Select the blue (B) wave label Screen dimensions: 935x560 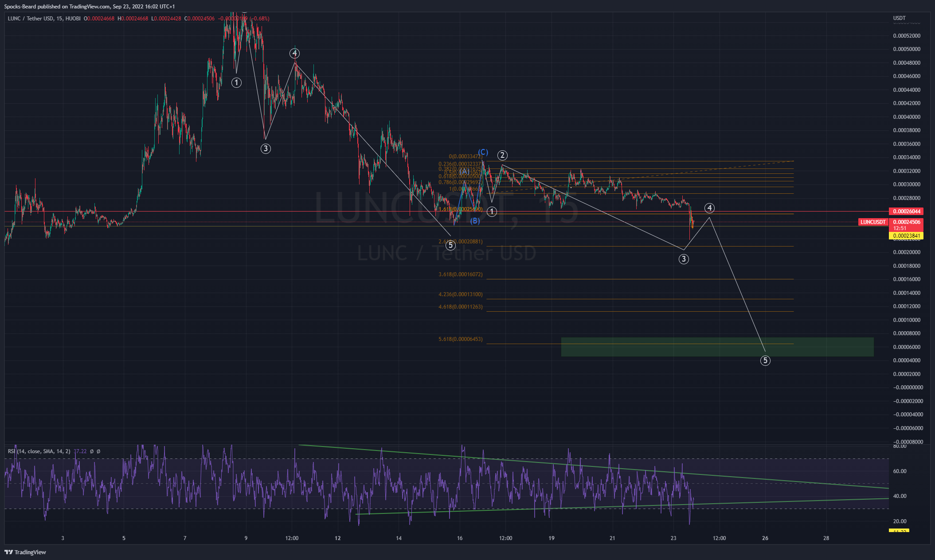pyautogui.click(x=475, y=221)
